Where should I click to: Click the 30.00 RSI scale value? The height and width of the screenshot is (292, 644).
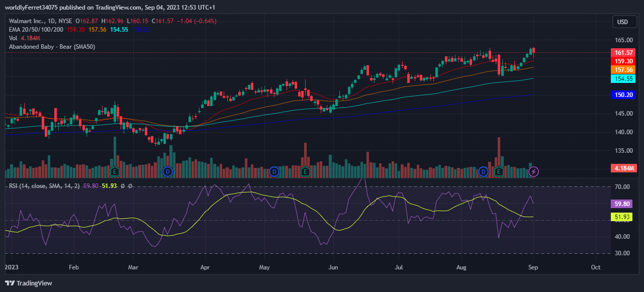[623, 253]
